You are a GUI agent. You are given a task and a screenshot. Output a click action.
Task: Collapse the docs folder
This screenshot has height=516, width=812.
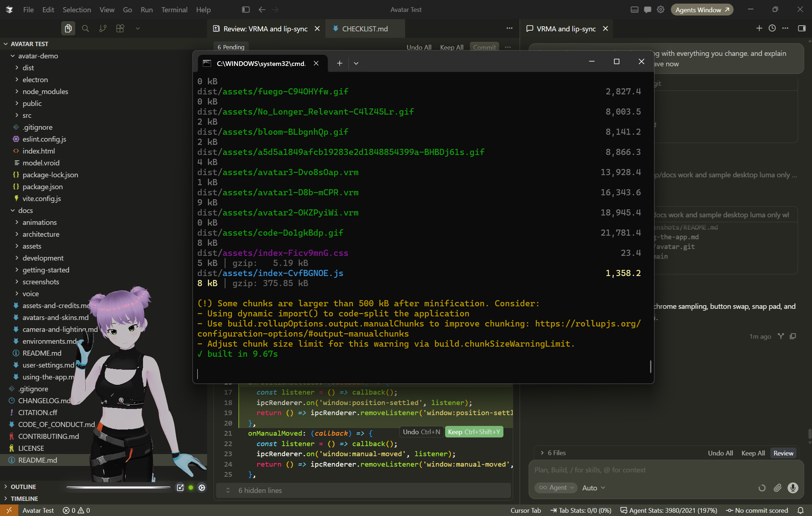coord(26,210)
